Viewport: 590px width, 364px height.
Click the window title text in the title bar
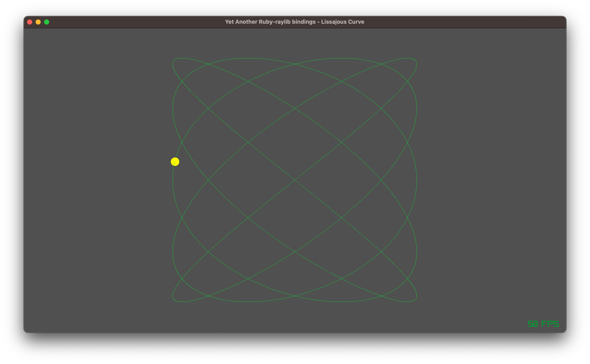[295, 22]
